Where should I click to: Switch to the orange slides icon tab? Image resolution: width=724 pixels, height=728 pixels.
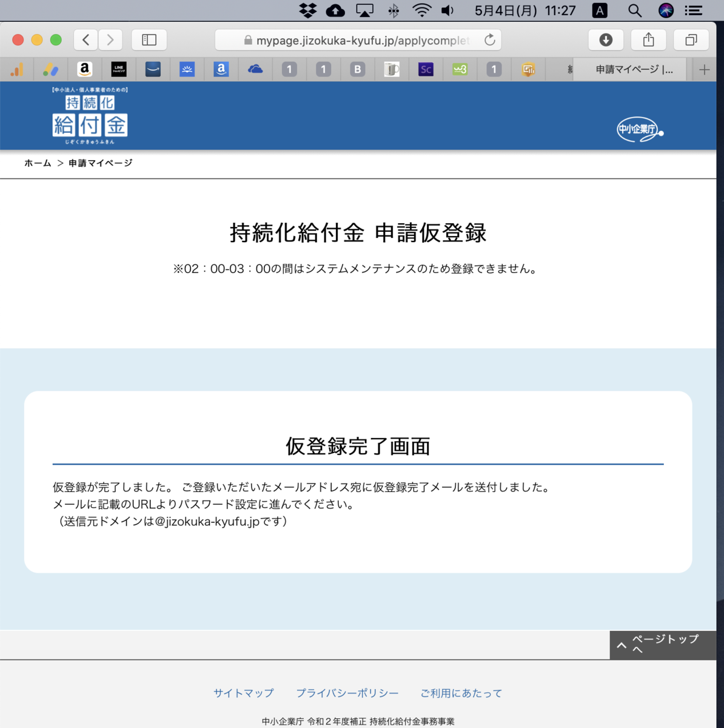(528, 70)
